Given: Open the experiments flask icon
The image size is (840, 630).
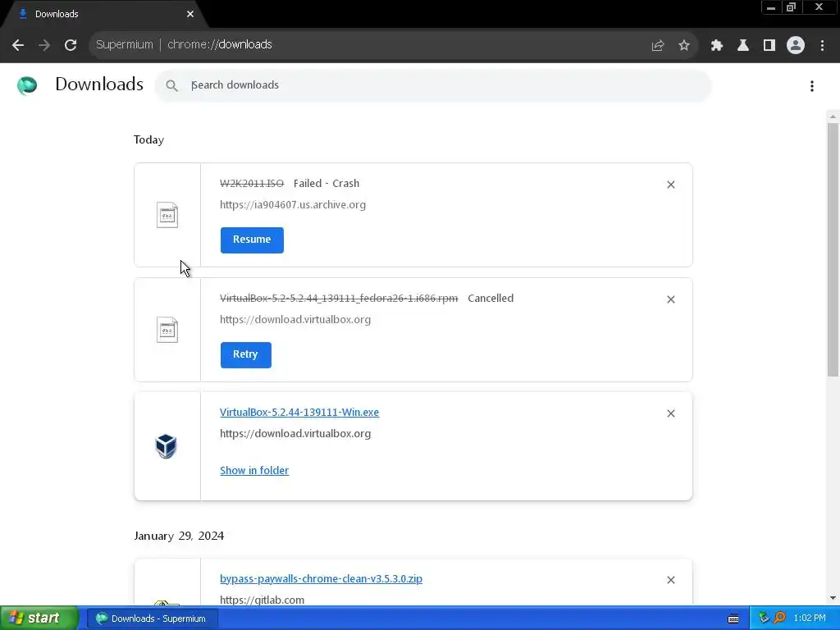Looking at the screenshot, I should tap(743, 45).
